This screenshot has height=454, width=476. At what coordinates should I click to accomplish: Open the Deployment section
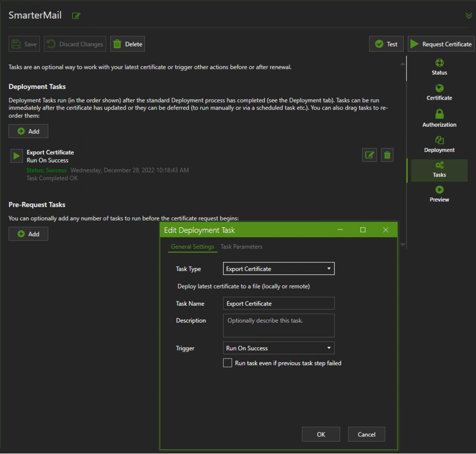(439, 145)
